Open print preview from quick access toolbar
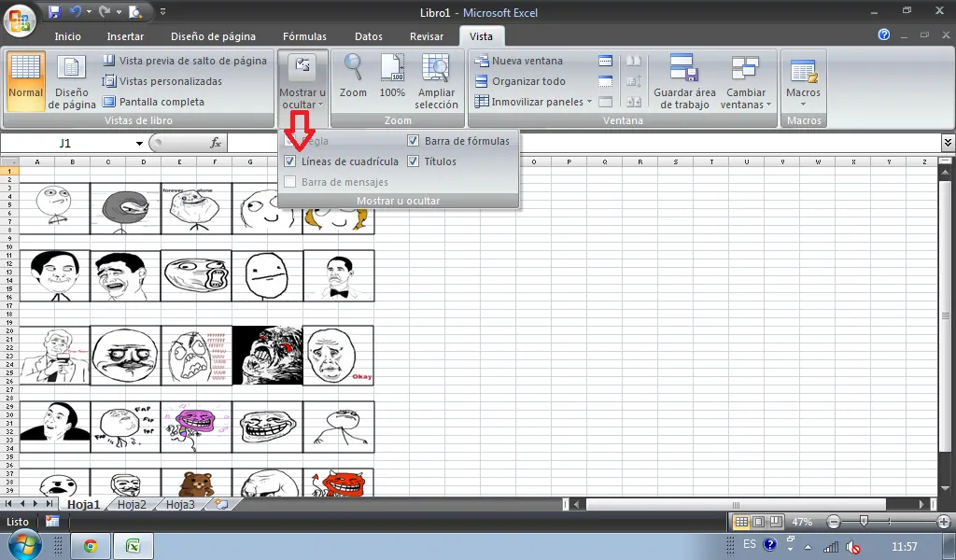This screenshot has height=560, width=956. 135,11
